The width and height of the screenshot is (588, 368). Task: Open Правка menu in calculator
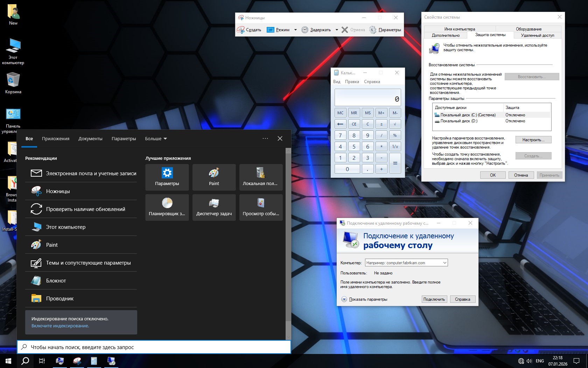352,82
